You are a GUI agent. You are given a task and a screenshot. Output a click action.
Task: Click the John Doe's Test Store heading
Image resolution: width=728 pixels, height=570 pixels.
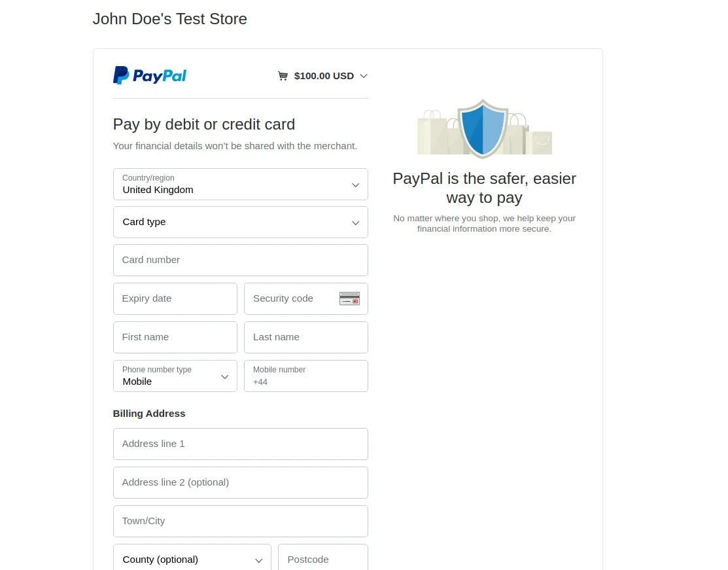click(170, 19)
